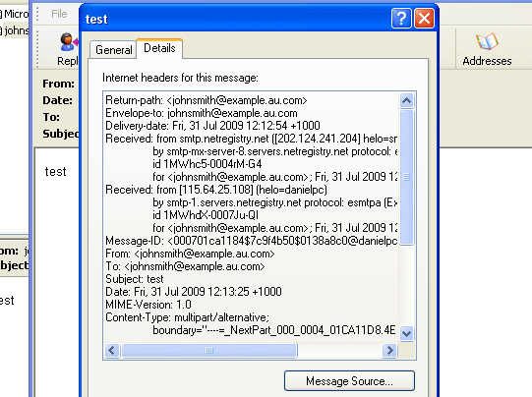Viewport: 532px width, 397px height.
Task: Click the 'Subject: test' header line
Action: coord(135,279)
